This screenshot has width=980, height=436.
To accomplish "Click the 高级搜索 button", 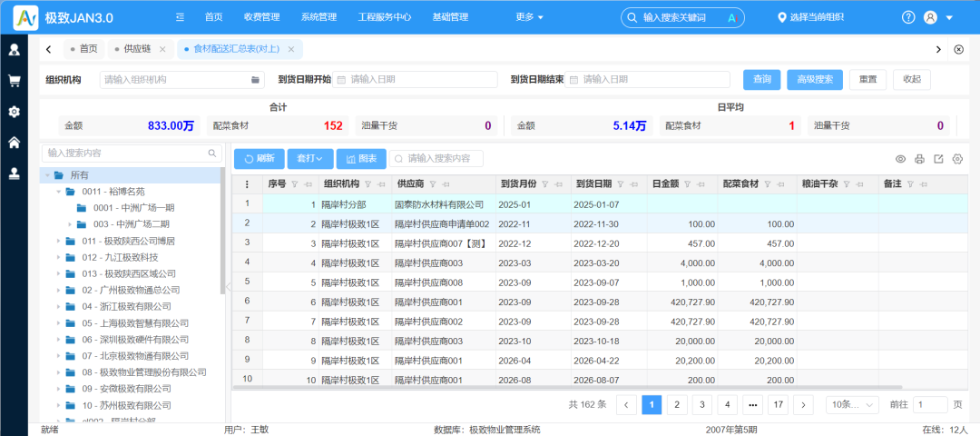I will [815, 79].
